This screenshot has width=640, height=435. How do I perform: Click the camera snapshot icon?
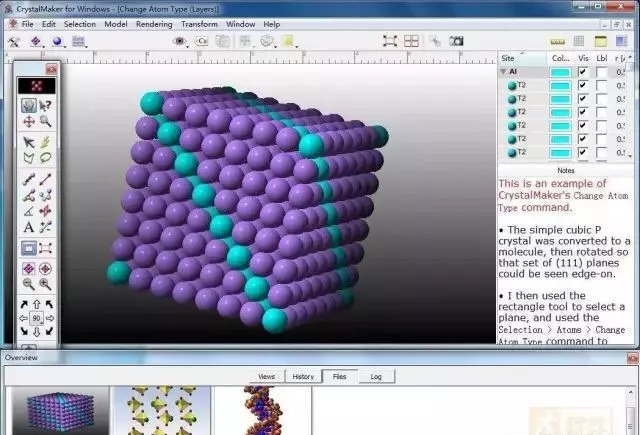[457, 41]
